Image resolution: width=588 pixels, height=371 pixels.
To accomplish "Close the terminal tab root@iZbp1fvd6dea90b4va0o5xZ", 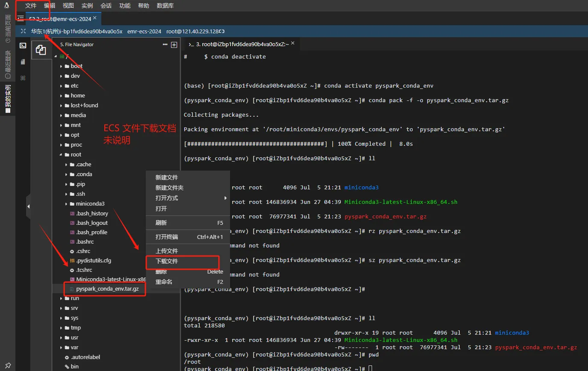I will click(293, 44).
